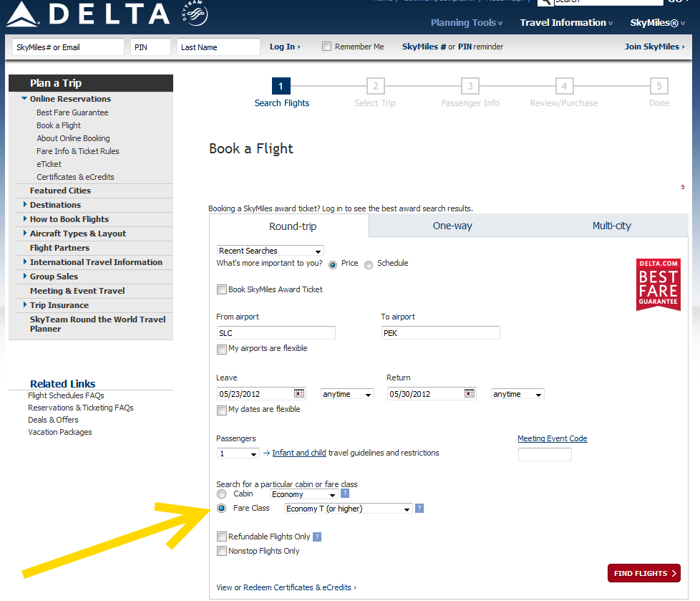Select the Cabin radio button
This screenshot has height=601, width=700.
pyautogui.click(x=222, y=494)
